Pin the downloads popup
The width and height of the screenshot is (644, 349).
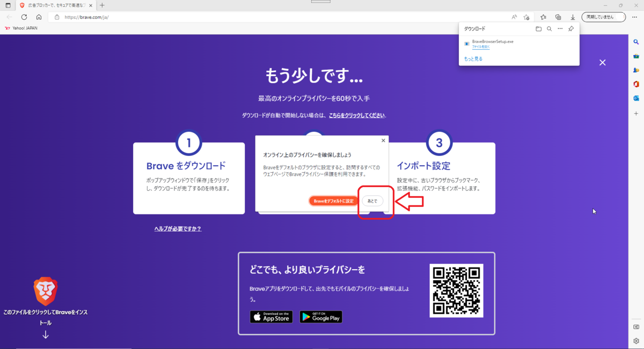pyautogui.click(x=571, y=29)
